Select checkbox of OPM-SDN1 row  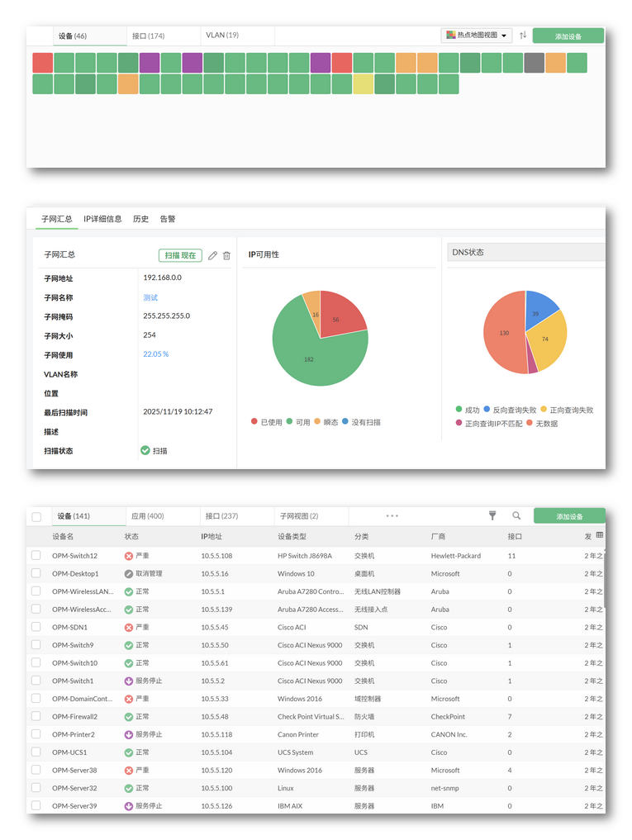[x=36, y=627]
